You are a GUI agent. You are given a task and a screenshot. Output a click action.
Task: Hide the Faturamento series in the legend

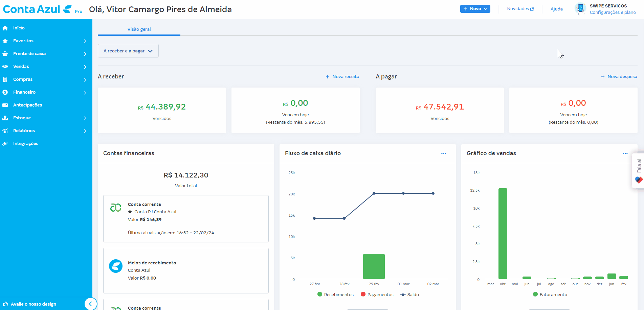pos(550,294)
